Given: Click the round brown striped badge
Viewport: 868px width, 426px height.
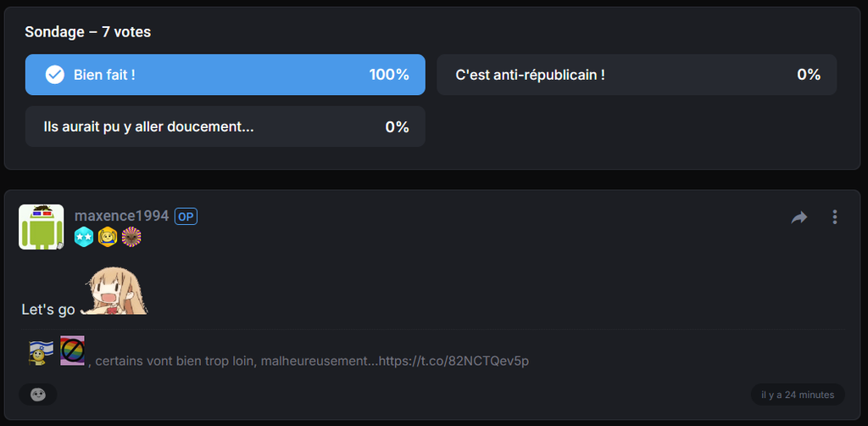Looking at the screenshot, I should click(x=131, y=237).
